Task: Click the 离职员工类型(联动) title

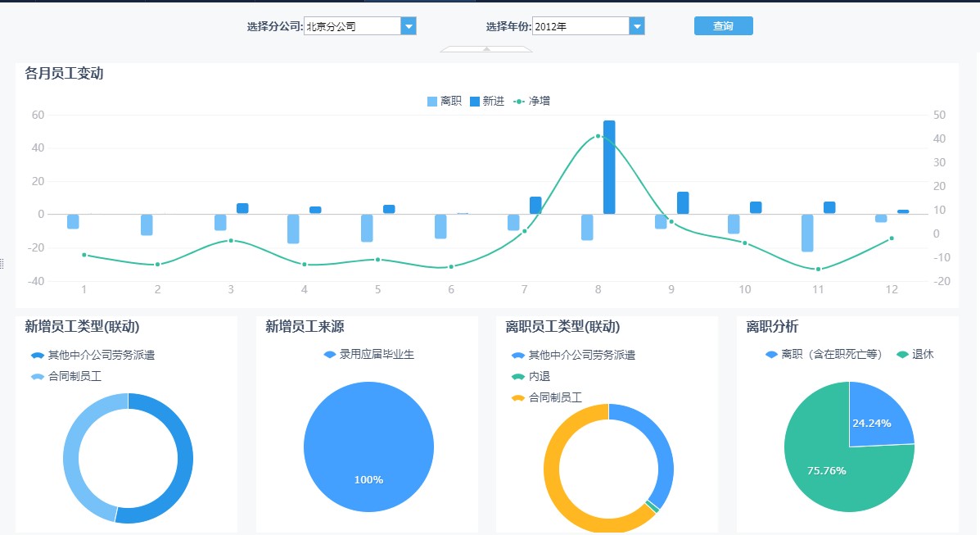Action: point(562,327)
